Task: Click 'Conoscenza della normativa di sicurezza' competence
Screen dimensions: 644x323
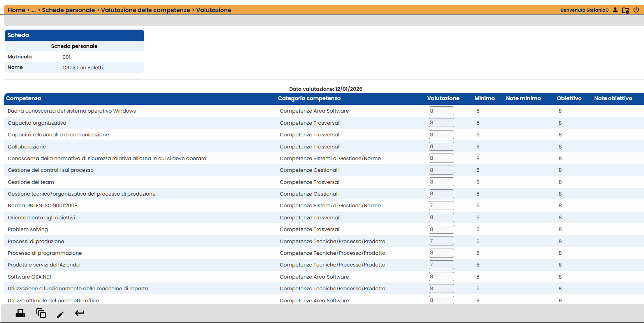Action: [107, 159]
